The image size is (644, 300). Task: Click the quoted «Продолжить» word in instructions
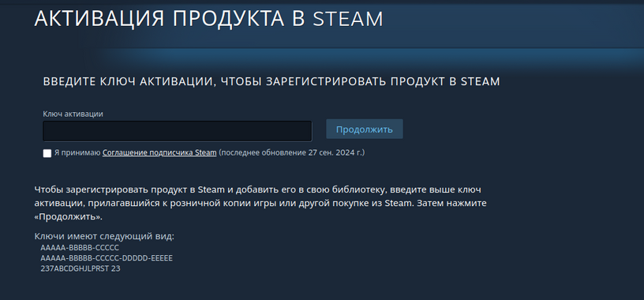[68, 217]
